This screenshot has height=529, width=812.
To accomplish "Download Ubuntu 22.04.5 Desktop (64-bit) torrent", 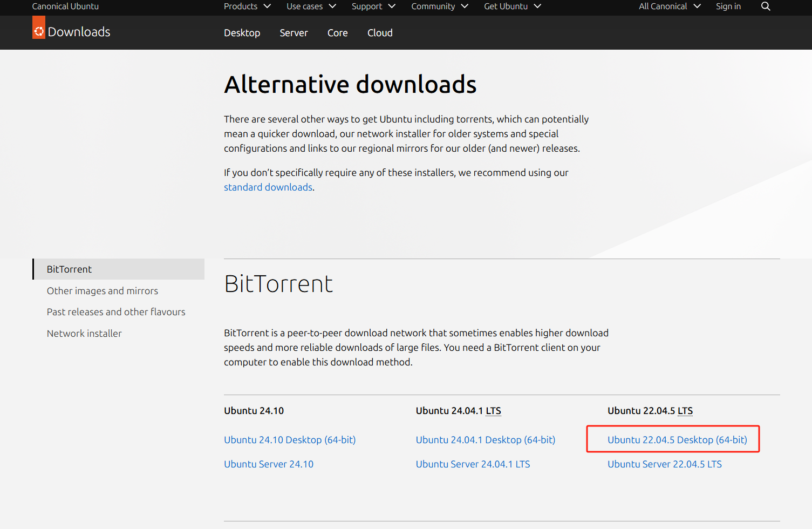I will (677, 440).
